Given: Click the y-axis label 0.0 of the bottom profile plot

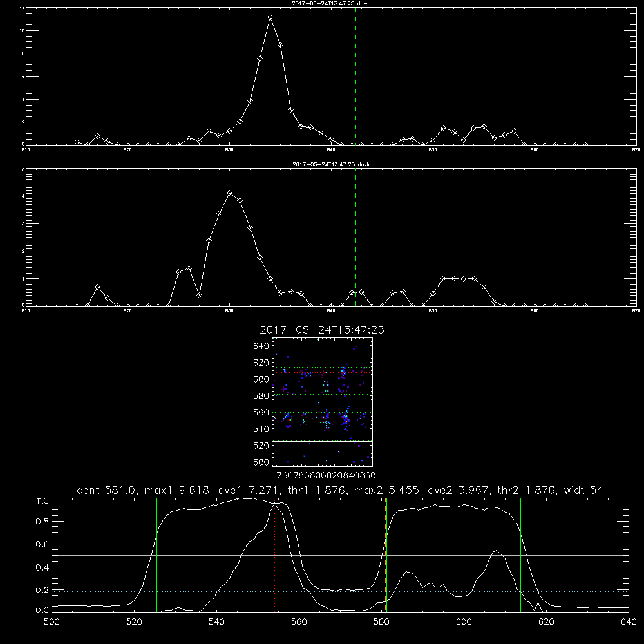Looking at the screenshot, I should click(x=43, y=610).
